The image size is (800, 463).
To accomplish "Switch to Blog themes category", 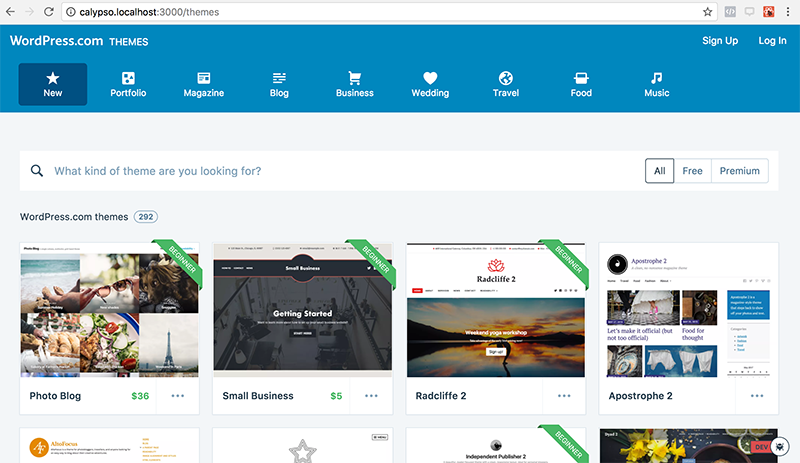I will click(x=279, y=84).
